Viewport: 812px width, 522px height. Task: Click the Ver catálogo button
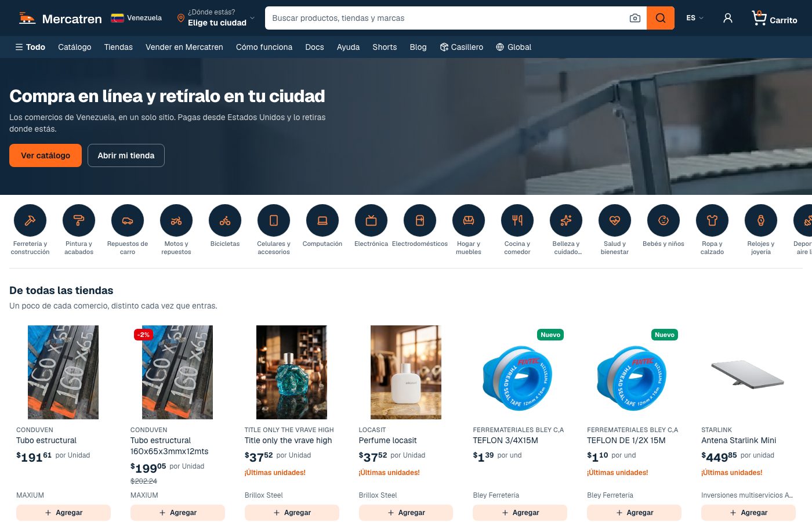click(45, 155)
